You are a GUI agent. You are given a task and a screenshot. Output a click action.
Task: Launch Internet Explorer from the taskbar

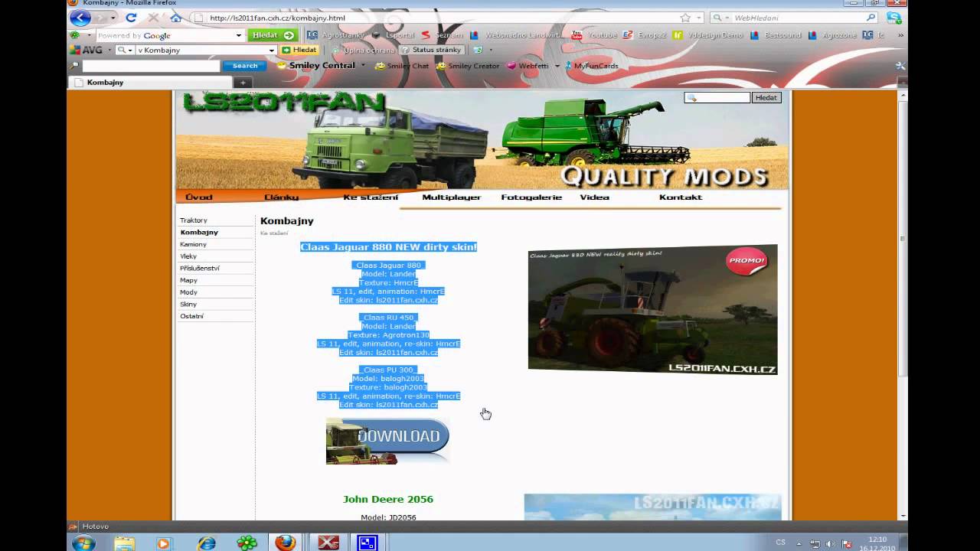click(207, 543)
